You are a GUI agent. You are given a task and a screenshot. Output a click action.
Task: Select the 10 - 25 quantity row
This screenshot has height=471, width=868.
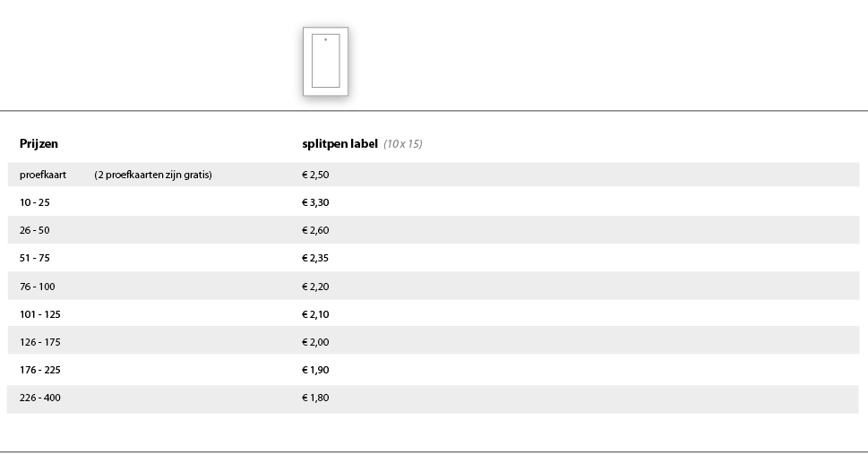coord(433,202)
